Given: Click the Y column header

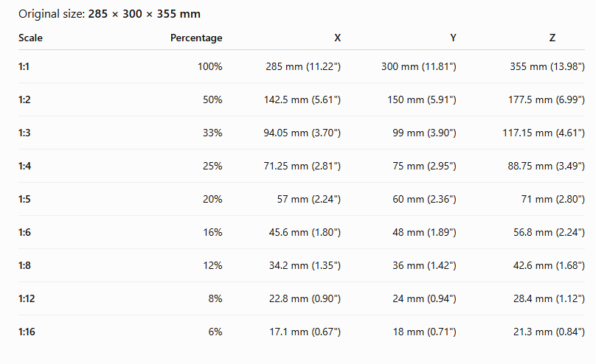Looking at the screenshot, I should point(453,38).
